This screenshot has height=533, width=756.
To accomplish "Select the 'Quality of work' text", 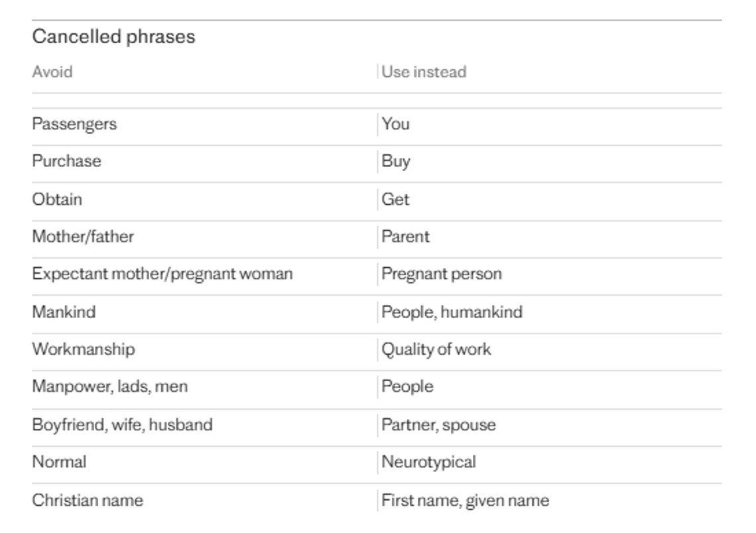I will click(436, 349).
